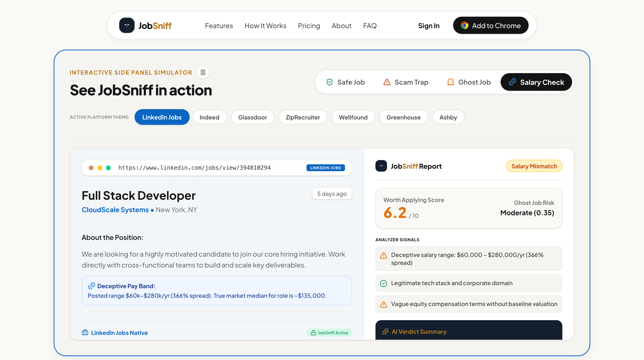Click the JobSniff Report logo icon
Image resolution: width=644 pixels, height=360 pixels.
click(x=381, y=166)
